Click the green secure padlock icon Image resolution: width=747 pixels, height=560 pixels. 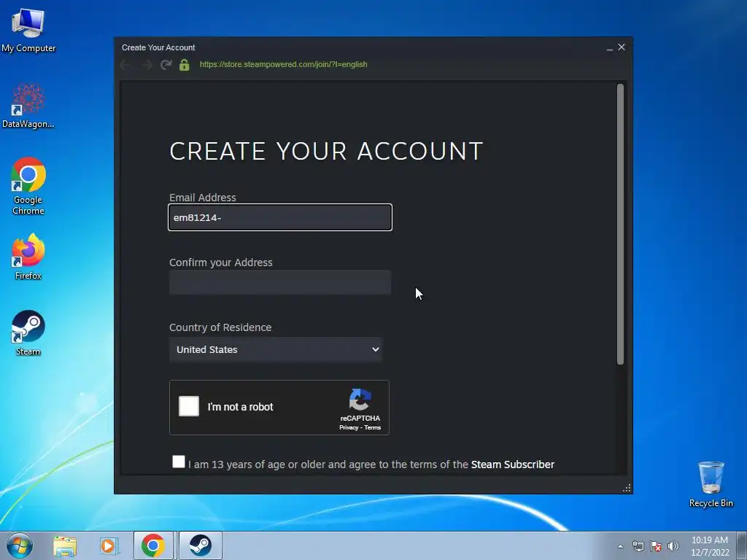pyautogui.click(x=185, y=65)
